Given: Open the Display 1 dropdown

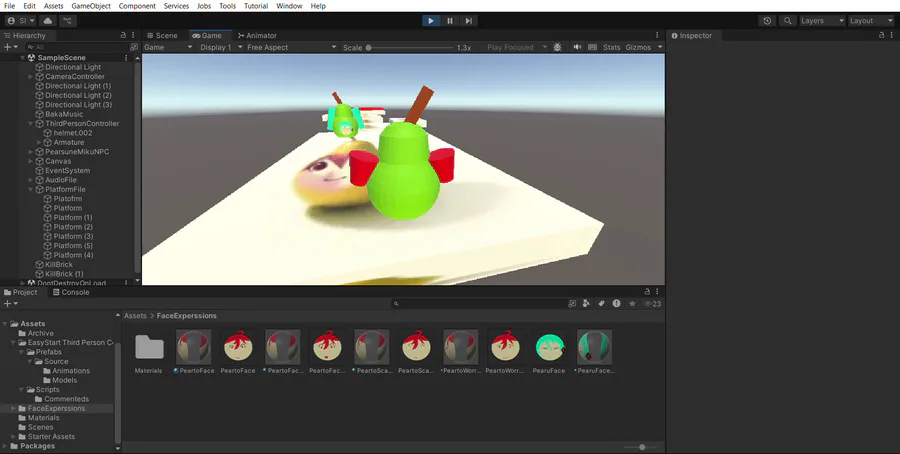Looking at the screenshot, I should [221, 47].
